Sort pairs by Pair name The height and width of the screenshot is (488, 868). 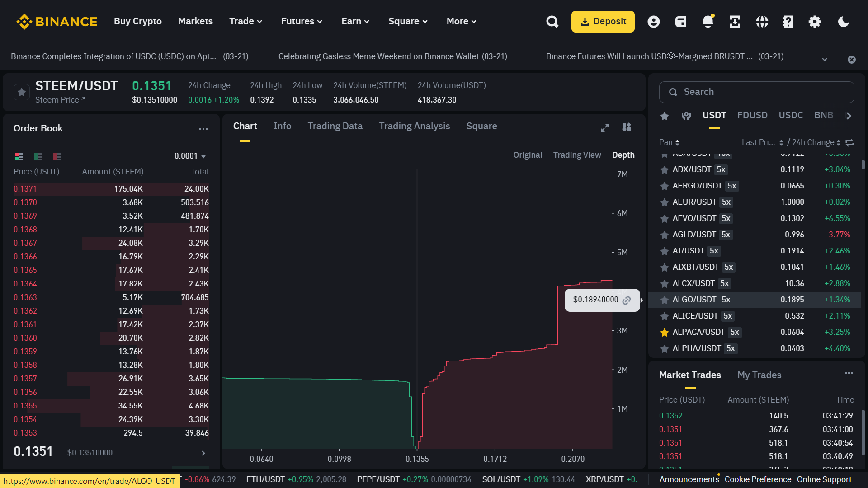click(x=669, y=142)
